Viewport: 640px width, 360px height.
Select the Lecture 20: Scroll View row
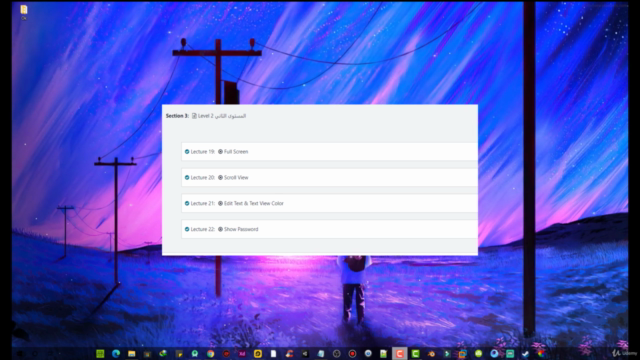(x=329, y=178)
